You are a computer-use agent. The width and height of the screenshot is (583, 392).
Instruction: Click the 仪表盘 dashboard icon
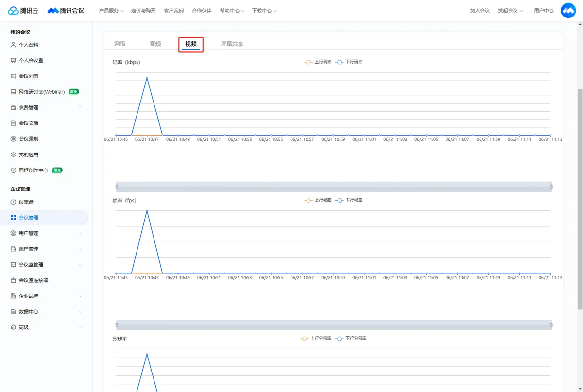13,202
